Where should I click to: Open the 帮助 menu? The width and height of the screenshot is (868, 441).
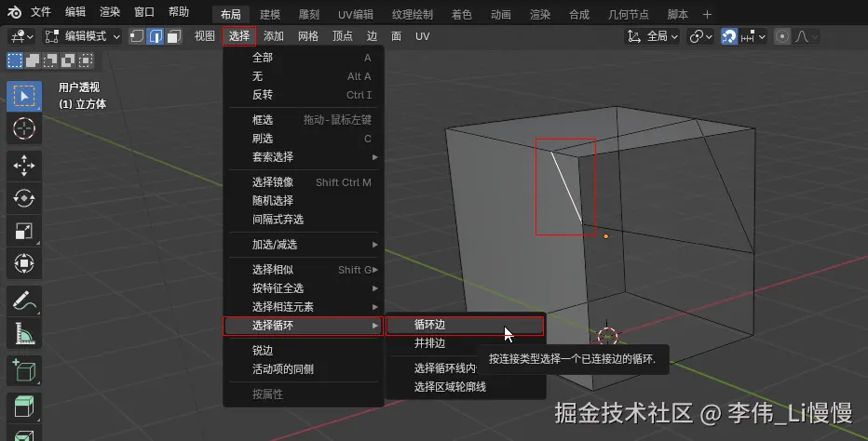pyautogui.click(x=178, y=11)
